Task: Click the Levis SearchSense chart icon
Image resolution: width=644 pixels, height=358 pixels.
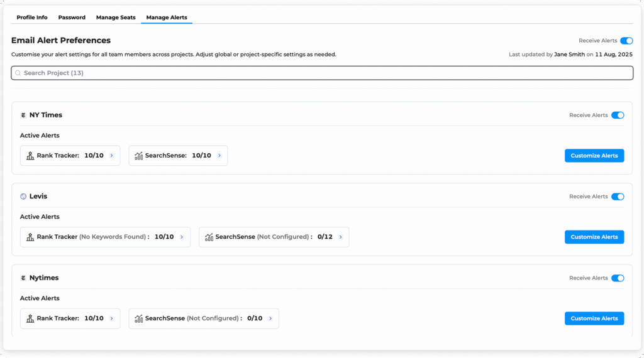Action: (209, 237)
